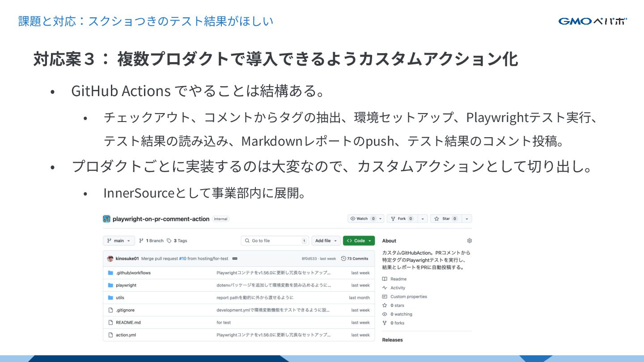
Task: Open the action.yml file
Action: tap(126, 335)
